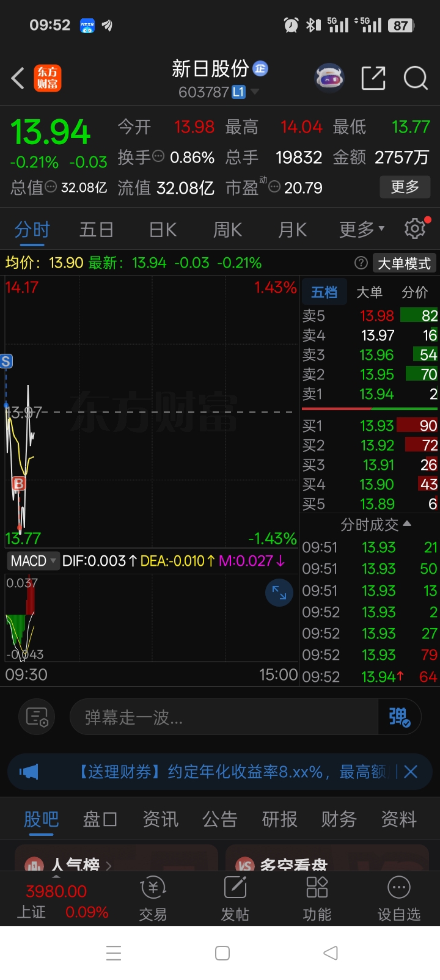Open the 公告 announcements tab
The image size is (440, 980).
(x=220, y=819)
